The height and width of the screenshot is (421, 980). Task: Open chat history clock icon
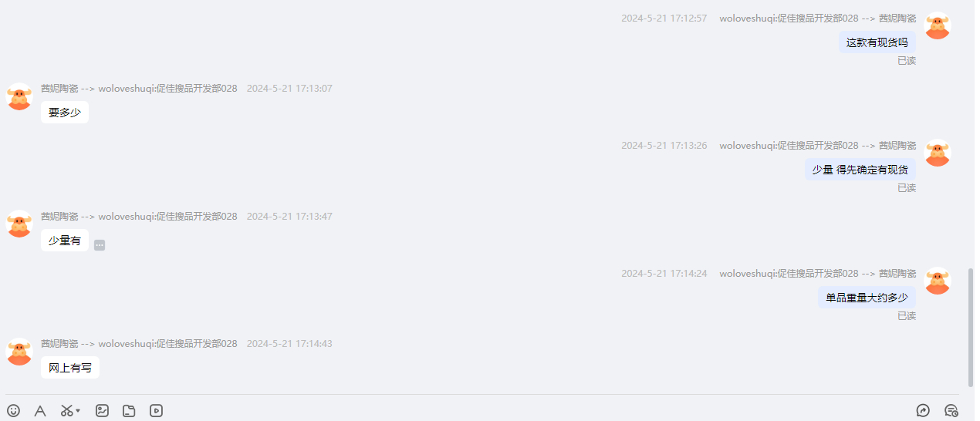(951, 411)
